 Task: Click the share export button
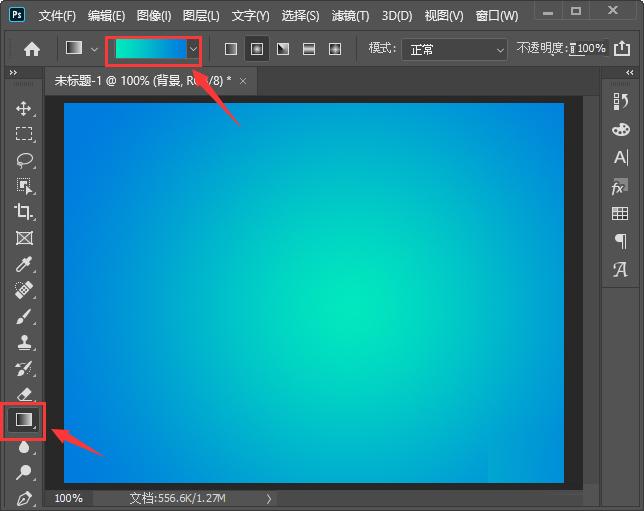click(x=621, y=48)
